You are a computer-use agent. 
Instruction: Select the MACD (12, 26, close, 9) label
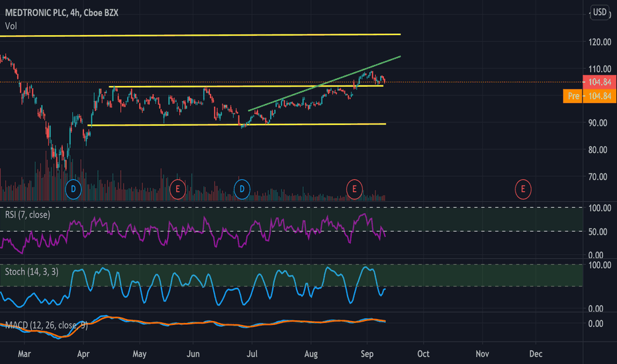pos(46,325)
